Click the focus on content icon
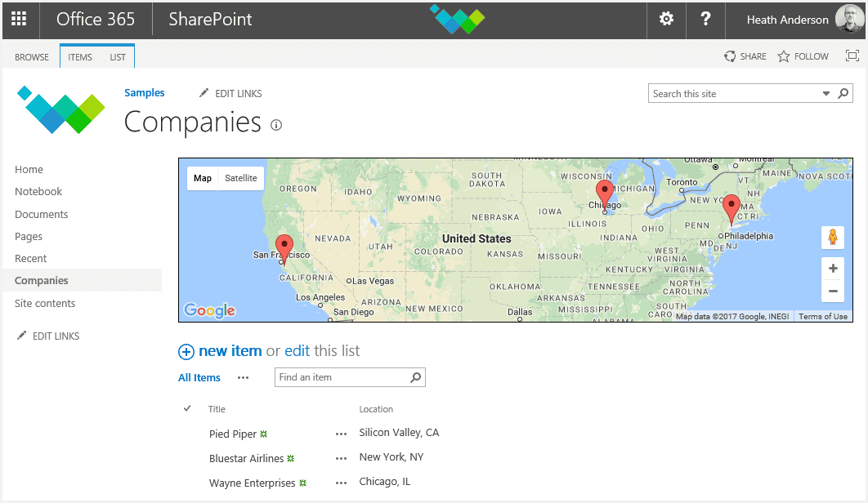This screenshot has height=503, width=868. pos(852,56)
